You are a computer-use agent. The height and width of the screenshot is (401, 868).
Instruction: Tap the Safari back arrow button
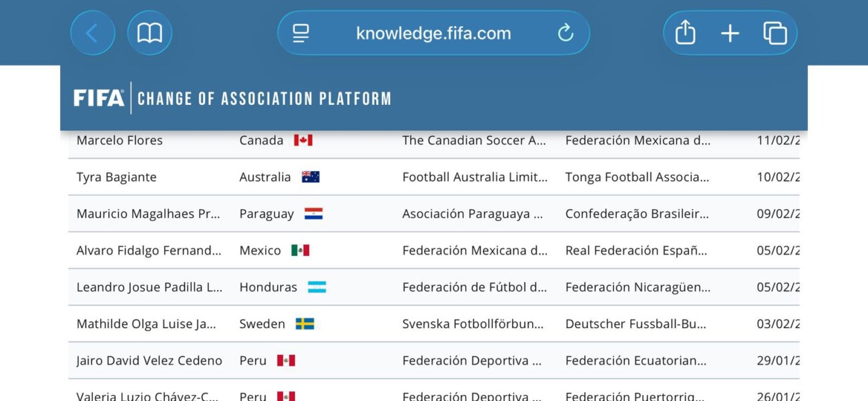click(92, 33)
